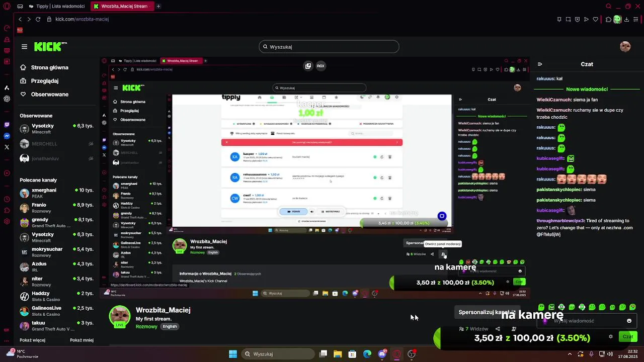Open the Opera menu logo

(7, 7)
